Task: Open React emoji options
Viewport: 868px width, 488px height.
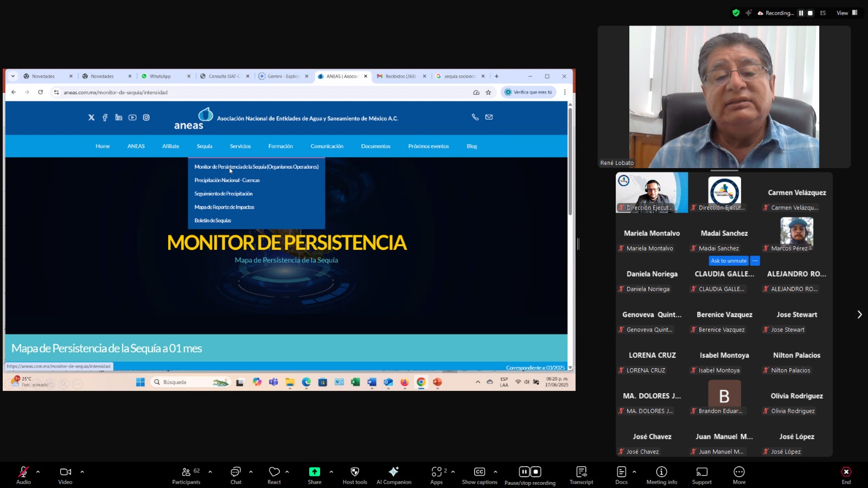Action: (x=275, y=475)
